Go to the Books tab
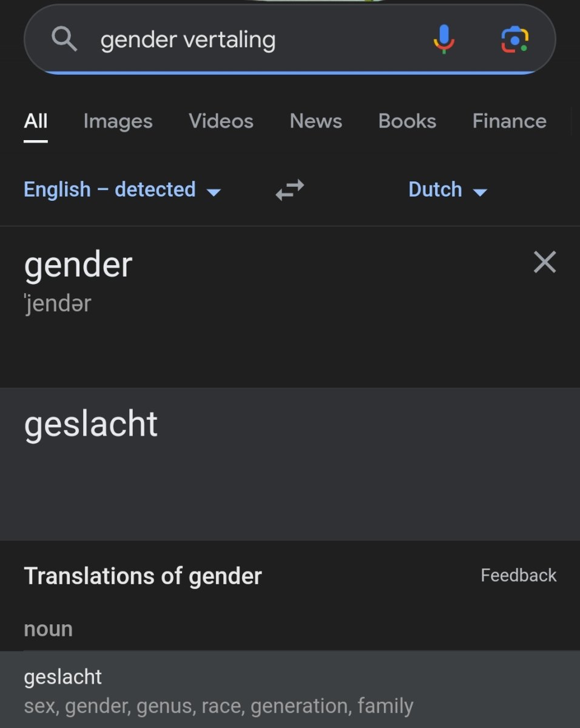This screenshot has width=580, height=728. pos(407,121)
